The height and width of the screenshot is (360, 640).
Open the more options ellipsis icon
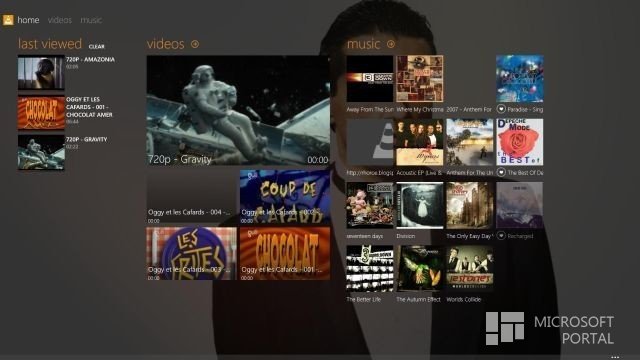[615, 357]
